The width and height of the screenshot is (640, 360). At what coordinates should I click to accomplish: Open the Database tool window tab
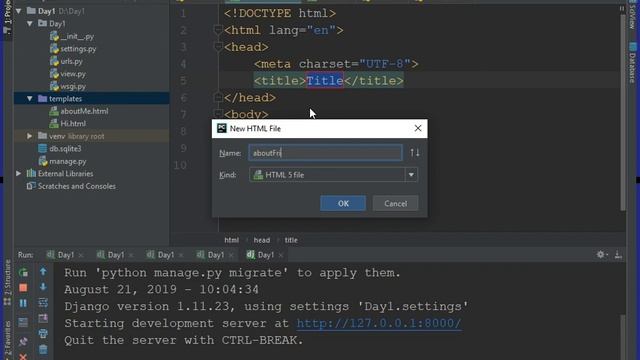tap(633, 62)
